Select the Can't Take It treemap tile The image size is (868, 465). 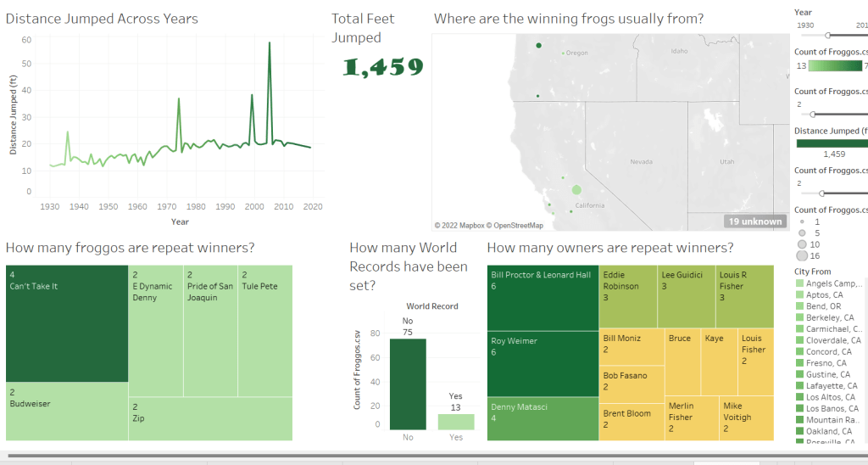point(67,323)
